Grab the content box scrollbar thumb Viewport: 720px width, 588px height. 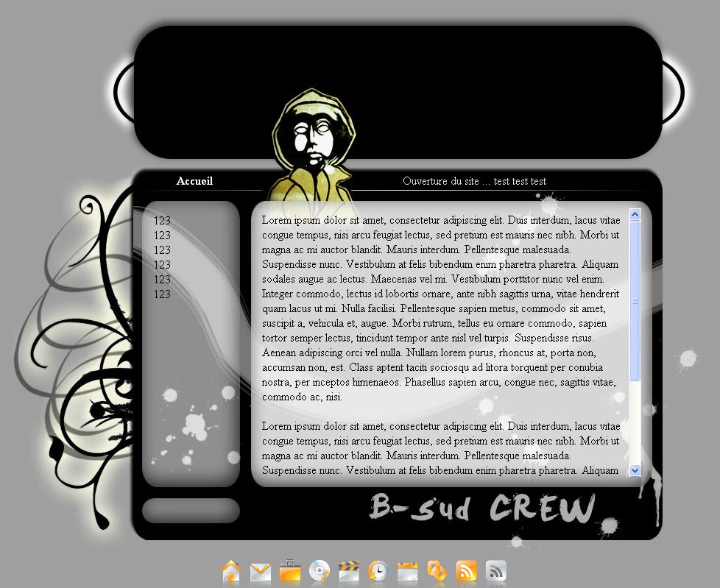point(635,301)
